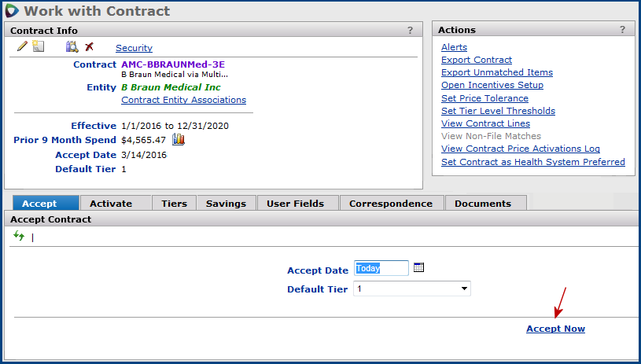Open the Documents tab
Viewport: 641px width, 364px height.
[x=482, y=204]
